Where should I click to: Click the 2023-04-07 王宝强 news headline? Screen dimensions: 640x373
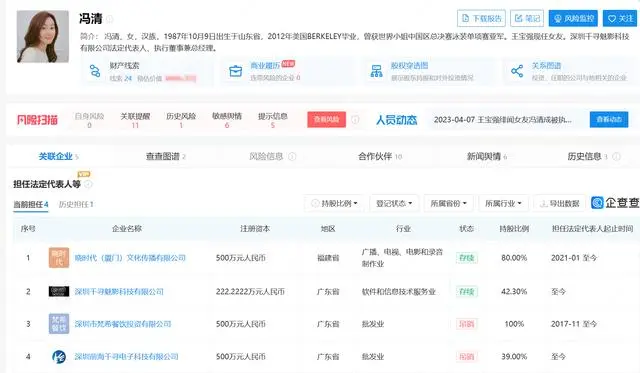(502, 120)
